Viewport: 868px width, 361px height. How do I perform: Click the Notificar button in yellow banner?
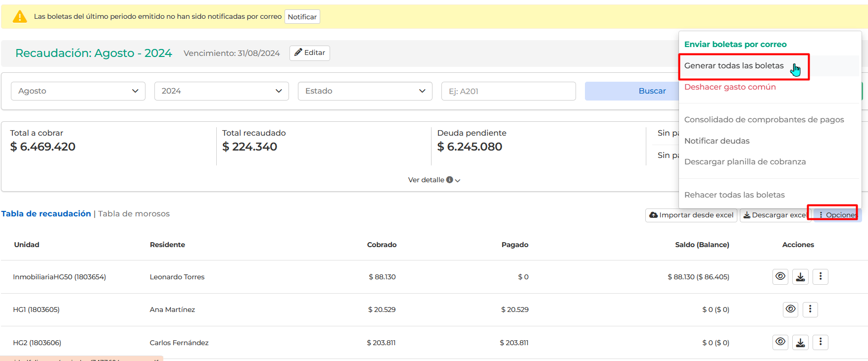point(302,17)
